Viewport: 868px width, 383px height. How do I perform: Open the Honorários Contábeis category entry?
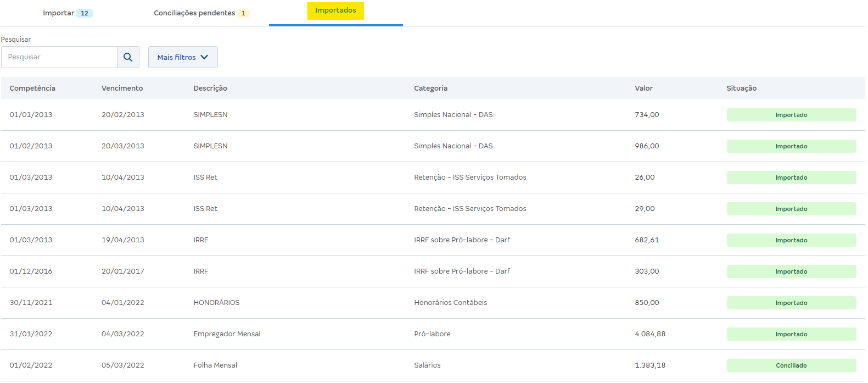click(x=450, y=303)
